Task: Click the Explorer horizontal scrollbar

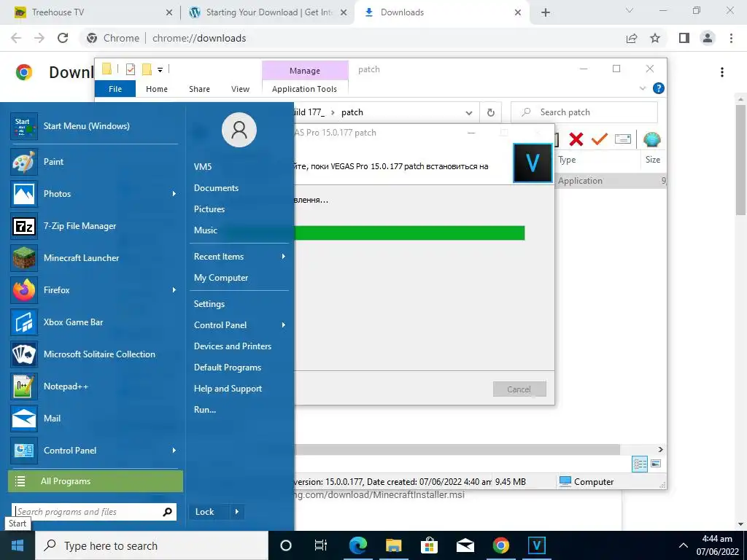Action: [457, 449]
